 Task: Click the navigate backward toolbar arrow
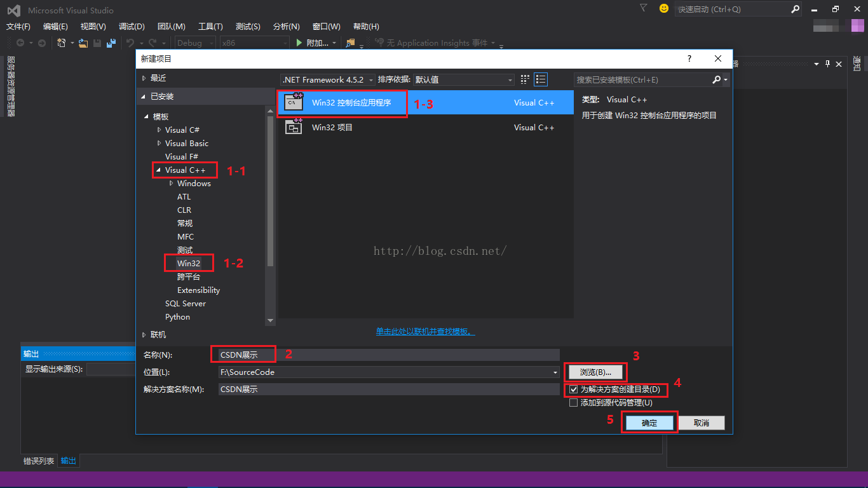[20, 43]
